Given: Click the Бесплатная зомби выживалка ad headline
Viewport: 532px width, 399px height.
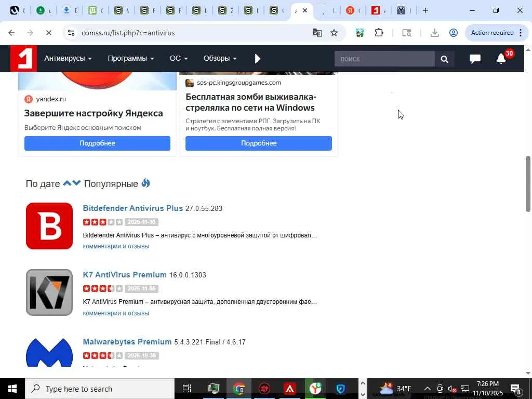Looking at the screenshot, I should click(x=250, y=102).
